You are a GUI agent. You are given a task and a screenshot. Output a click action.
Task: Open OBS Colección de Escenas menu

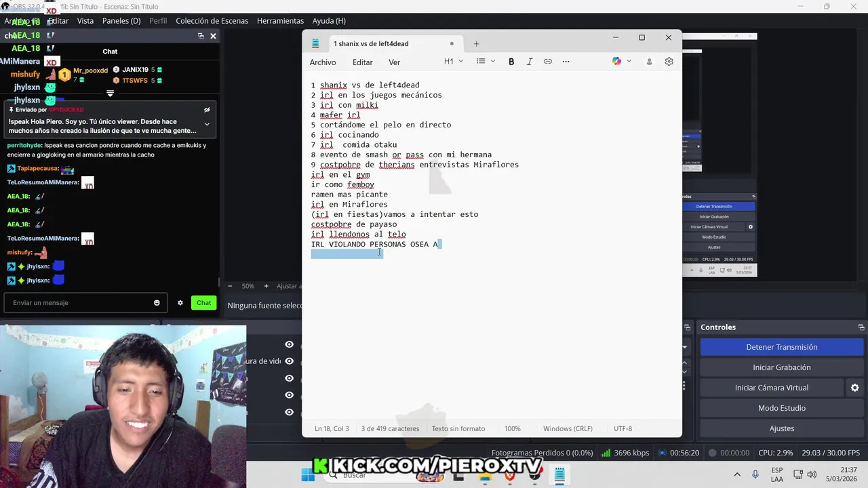point(212,21)
